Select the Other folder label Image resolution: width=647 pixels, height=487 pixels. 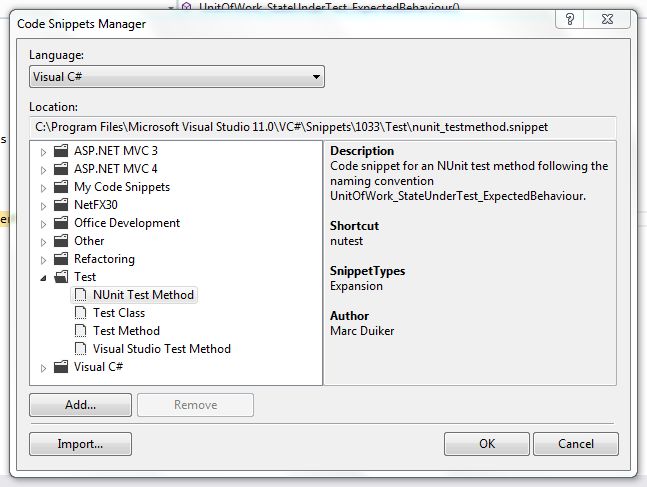tap(89, 241)
